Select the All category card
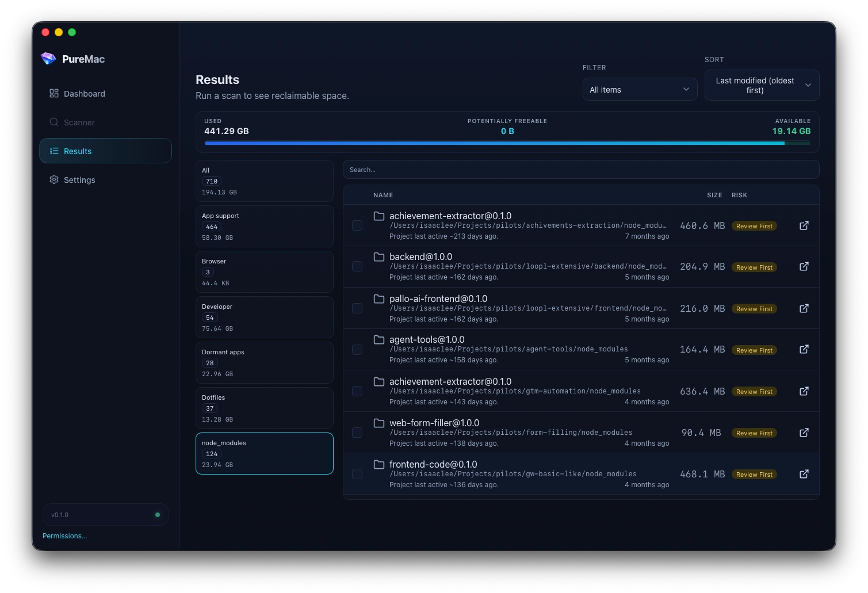Screen dimensions: 868x593 click(x=265, y=181)
